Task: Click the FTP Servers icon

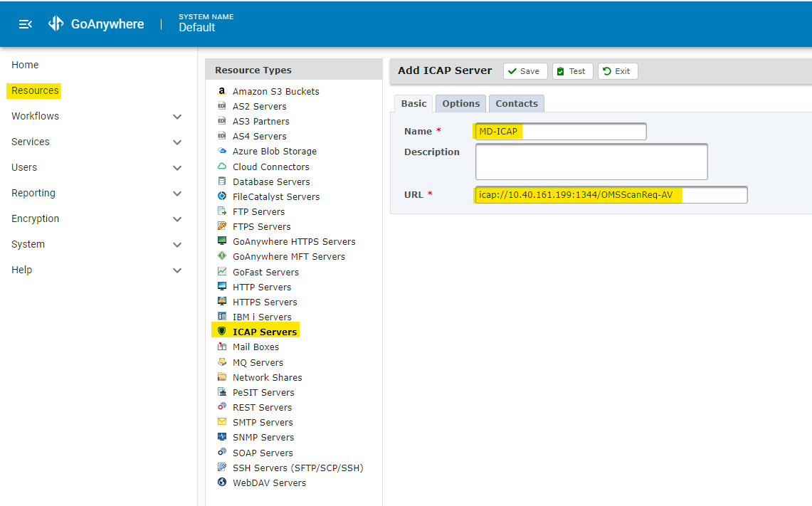Action: [x=222, y=211]
